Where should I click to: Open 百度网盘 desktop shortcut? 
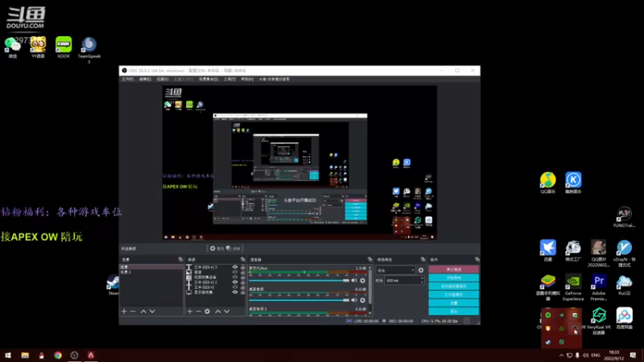625,319
